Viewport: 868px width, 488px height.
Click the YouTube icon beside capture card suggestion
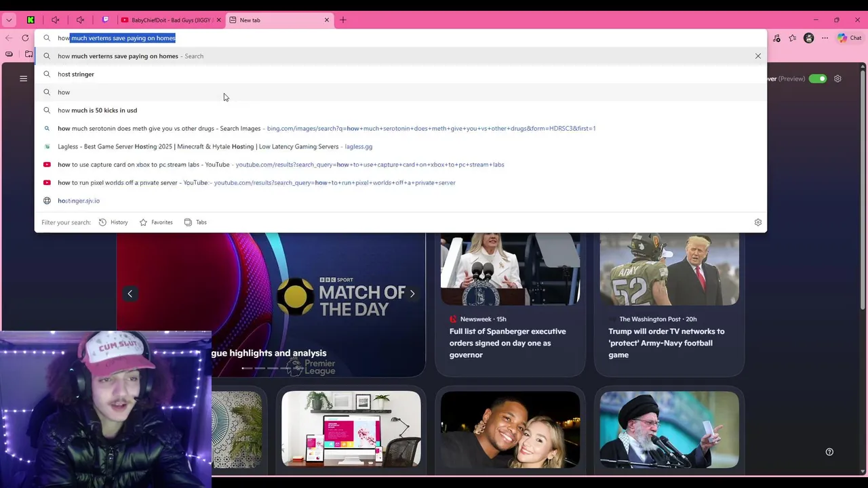coord(47,164)
